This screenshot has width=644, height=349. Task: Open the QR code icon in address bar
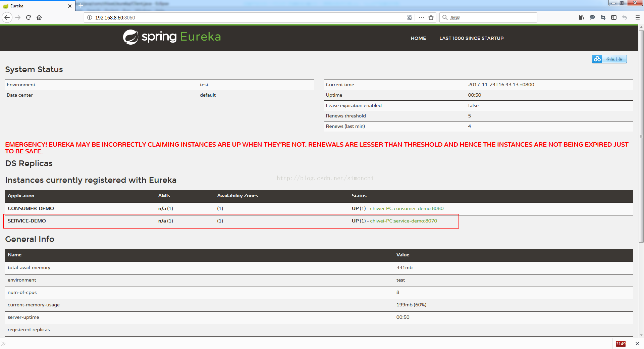(x=410, y=17)
